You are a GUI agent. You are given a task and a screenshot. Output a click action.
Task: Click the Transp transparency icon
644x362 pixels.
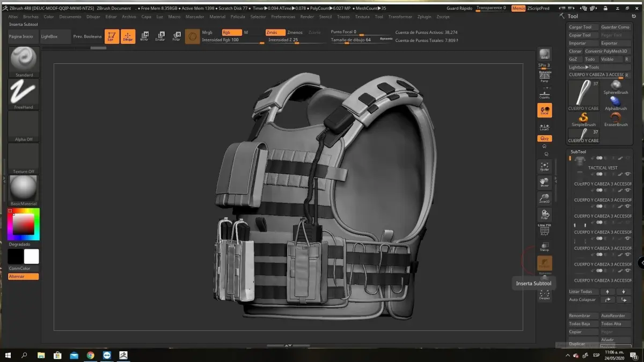point(544,247)
